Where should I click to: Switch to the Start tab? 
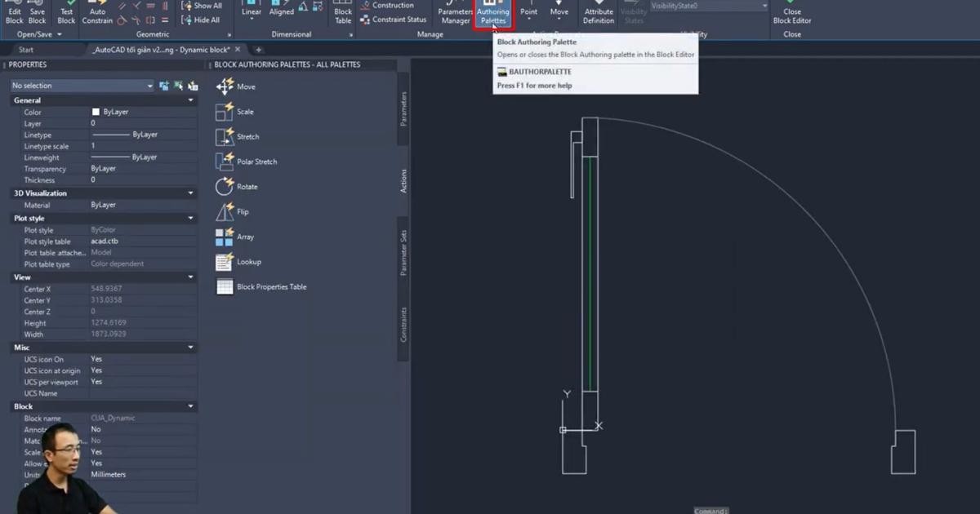[x=25, y=49]
